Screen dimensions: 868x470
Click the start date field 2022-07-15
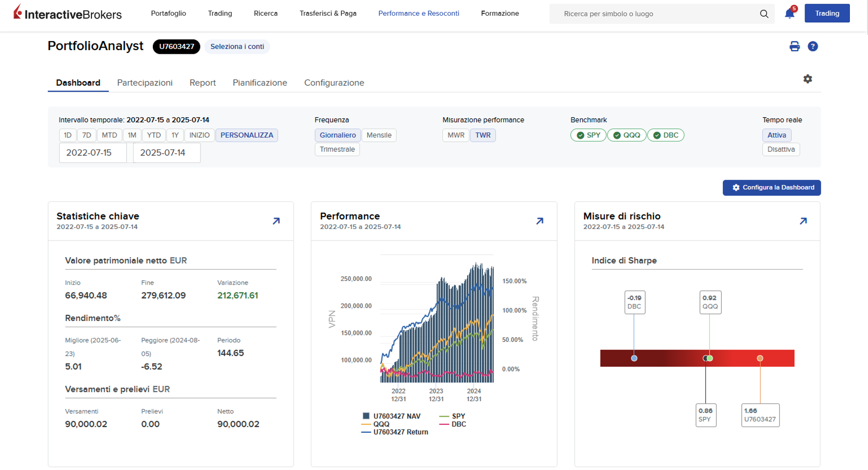[93, 153]
